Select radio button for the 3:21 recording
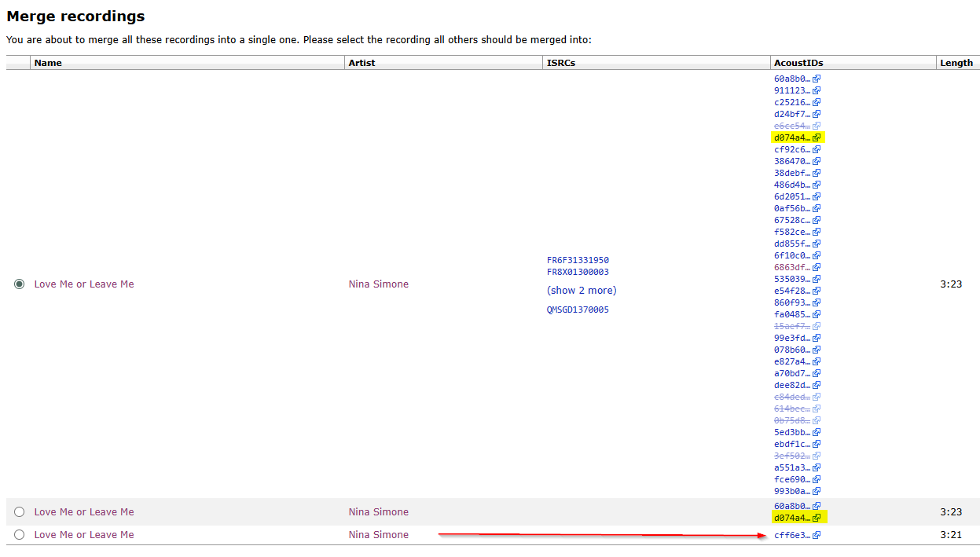This screenshot has height=557, width=980. (19, 534)
